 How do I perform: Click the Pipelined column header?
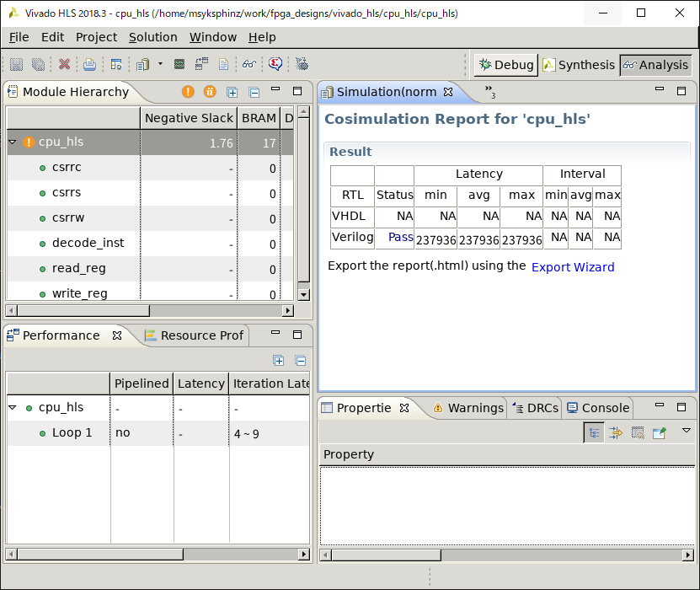point(142,383)
